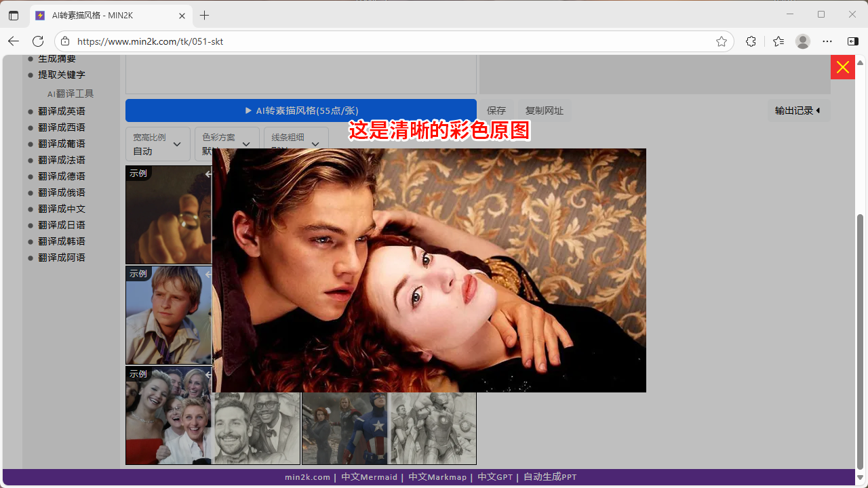Open the Avengers color example thumbnail
Image resolution: width=868 pixels, height=488 pixels.
[345, 428]
